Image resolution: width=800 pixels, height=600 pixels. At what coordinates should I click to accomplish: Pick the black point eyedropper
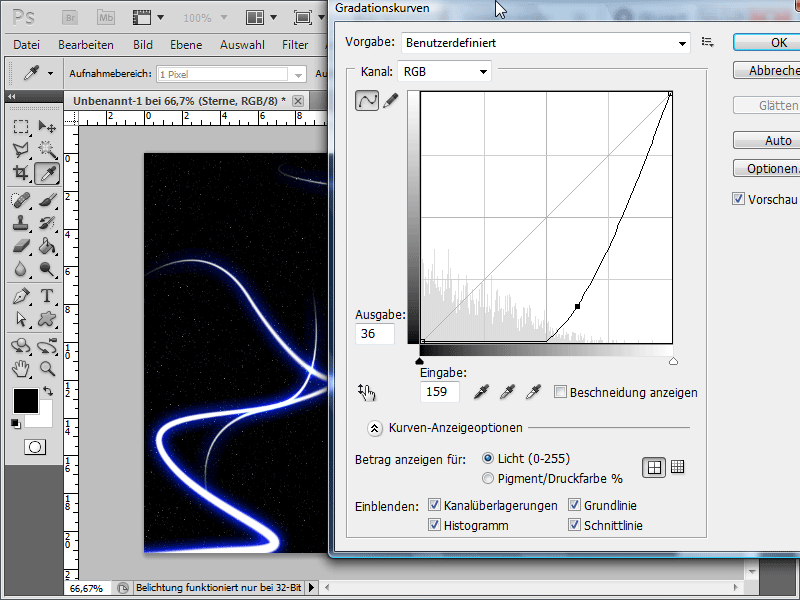[x=481, y=392]
